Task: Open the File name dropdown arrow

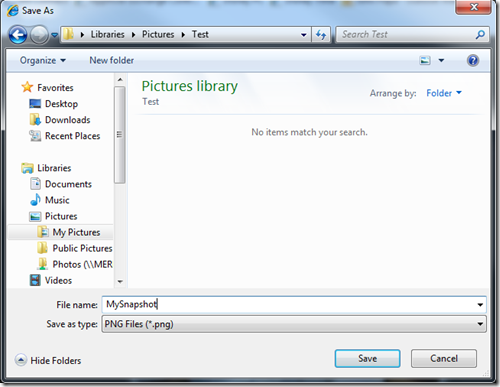Action: (x=480, y=304)
